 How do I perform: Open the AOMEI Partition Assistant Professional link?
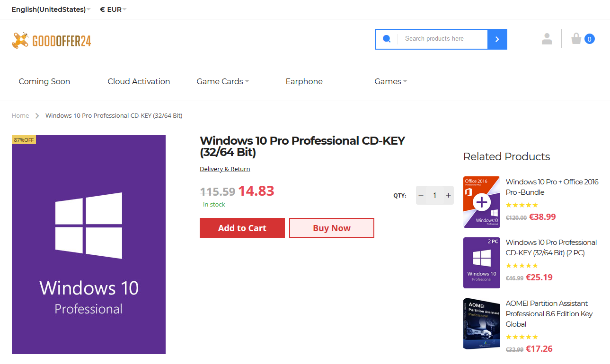pyautogui.click(x=549, y=313)
